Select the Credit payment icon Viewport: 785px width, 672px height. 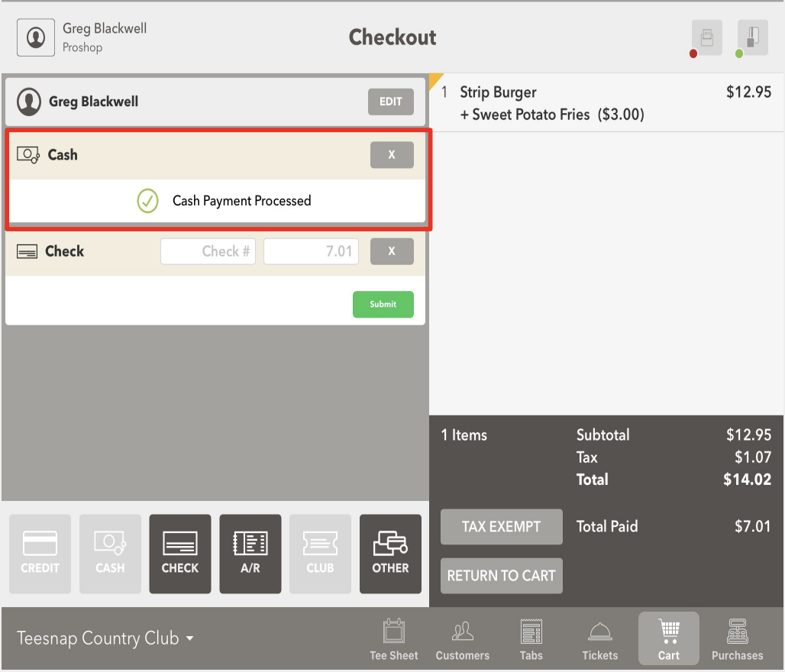(40, 554)
